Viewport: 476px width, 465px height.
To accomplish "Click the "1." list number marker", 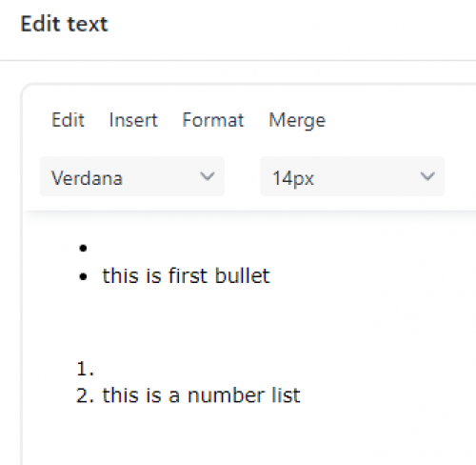I will 85,369.
